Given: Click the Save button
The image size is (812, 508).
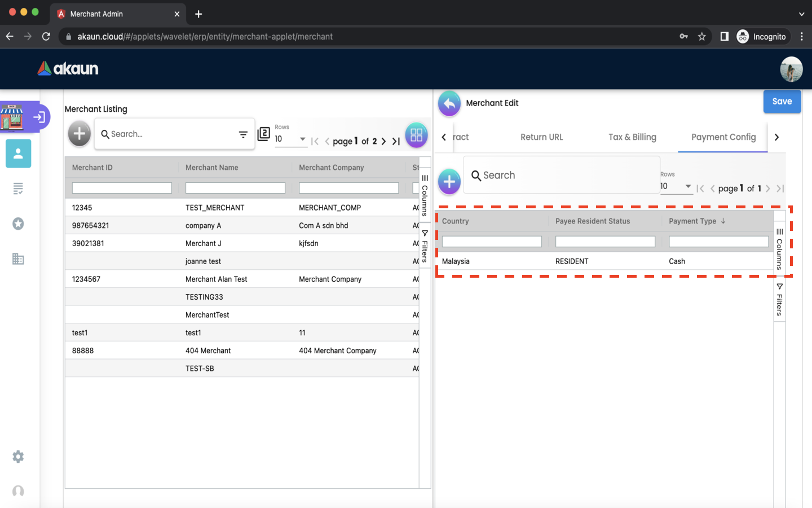Looking at the screenshot, I should tap(782, 102).
